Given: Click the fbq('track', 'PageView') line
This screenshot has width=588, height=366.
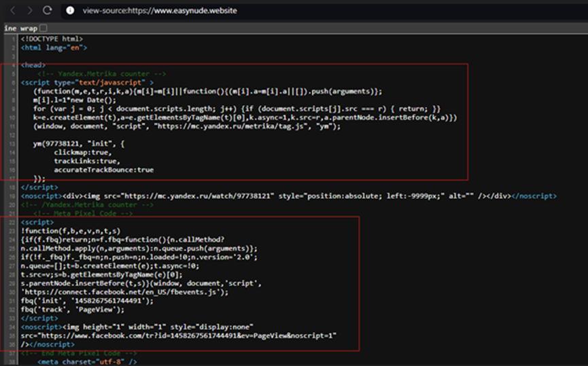Looking at the screenshot, I should [72, 310].
